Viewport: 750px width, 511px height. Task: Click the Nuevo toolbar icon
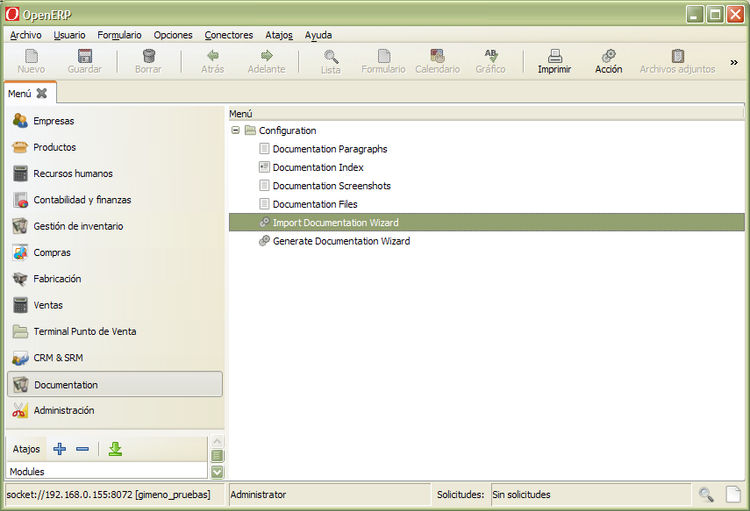(x=31, y=56)
